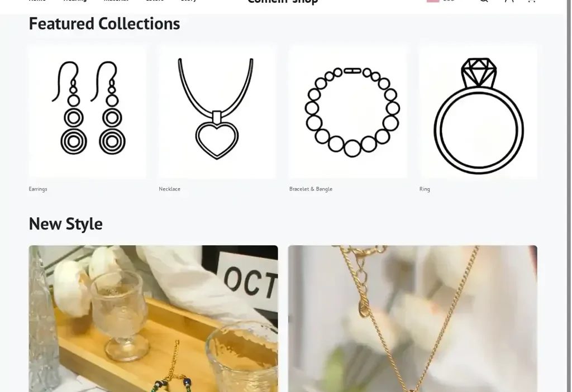572x392 pixels.
Task: Open the Wearing menu item
Action: pos(75,1)
